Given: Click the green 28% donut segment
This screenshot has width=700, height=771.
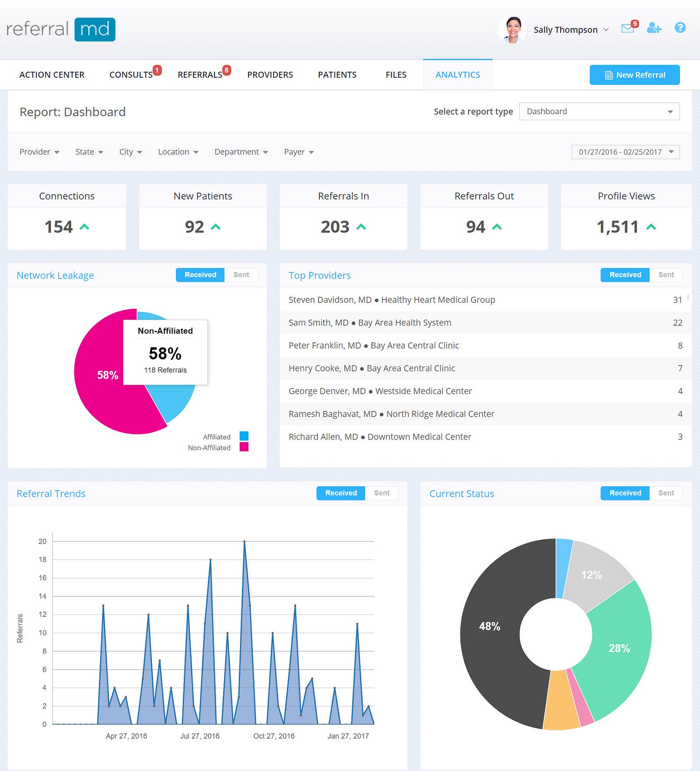Looking at the screenshot, I should pyautogui.click(x=619, y=647).
